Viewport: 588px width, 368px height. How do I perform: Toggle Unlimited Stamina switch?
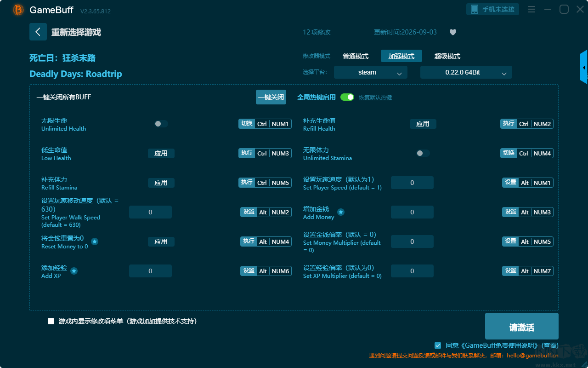pos(423,153)
